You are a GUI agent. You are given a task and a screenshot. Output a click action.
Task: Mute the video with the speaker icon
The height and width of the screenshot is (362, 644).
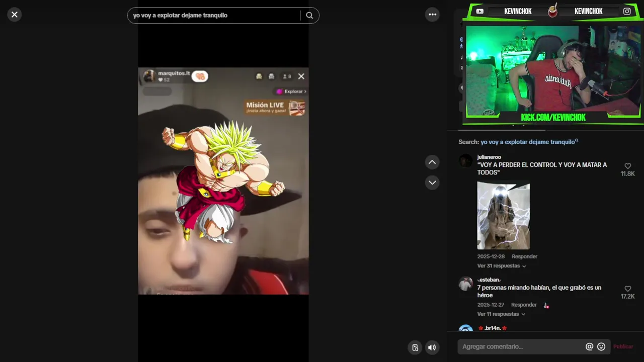click(x=432, y=347)
